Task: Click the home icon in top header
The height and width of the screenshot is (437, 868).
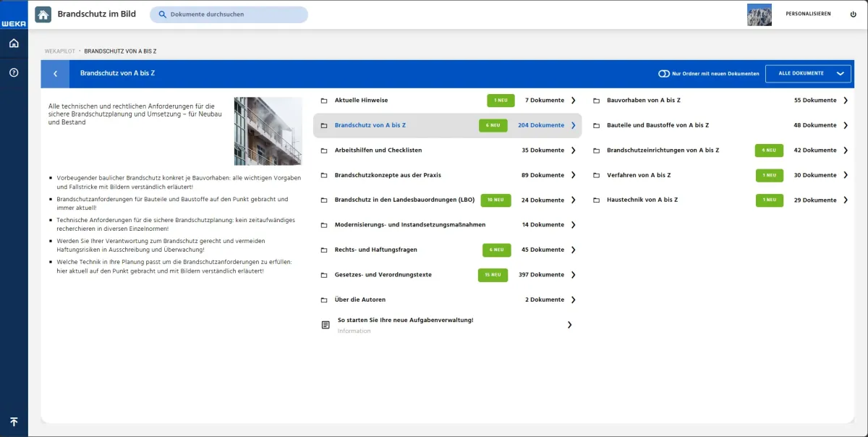Action: (43, 14)
